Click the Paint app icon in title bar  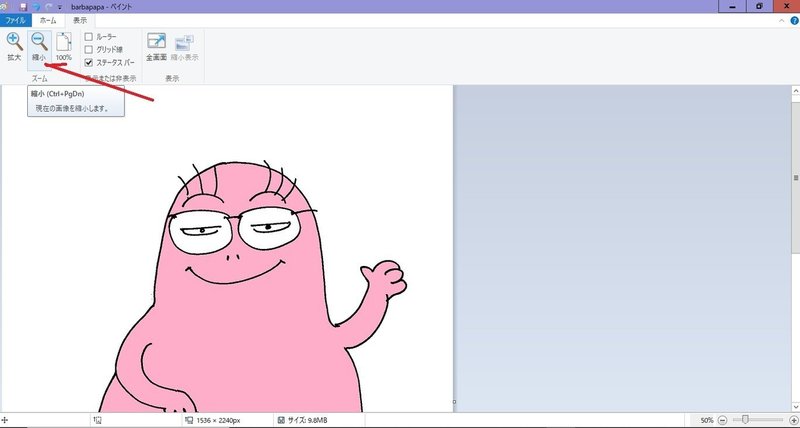[4, 7]
